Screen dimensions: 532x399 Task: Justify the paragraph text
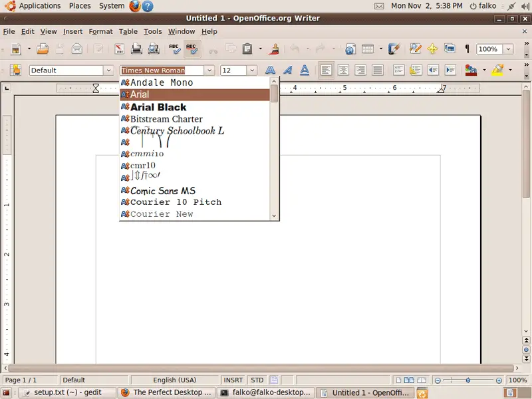(x=377, y=70)
